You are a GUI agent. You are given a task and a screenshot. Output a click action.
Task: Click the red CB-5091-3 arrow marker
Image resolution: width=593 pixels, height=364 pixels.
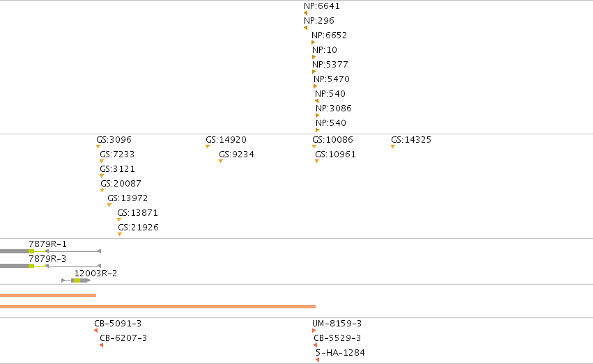tap(96, 331)
